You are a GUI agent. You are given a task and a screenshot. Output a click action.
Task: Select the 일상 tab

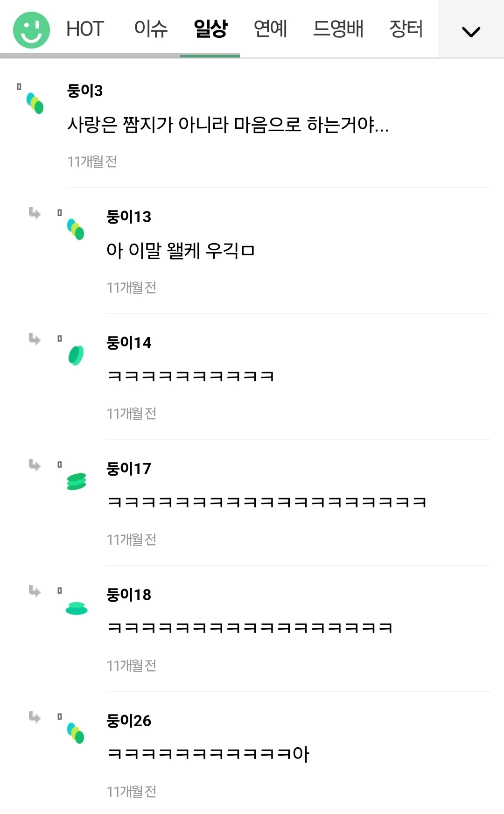click(x=210, y=29)
